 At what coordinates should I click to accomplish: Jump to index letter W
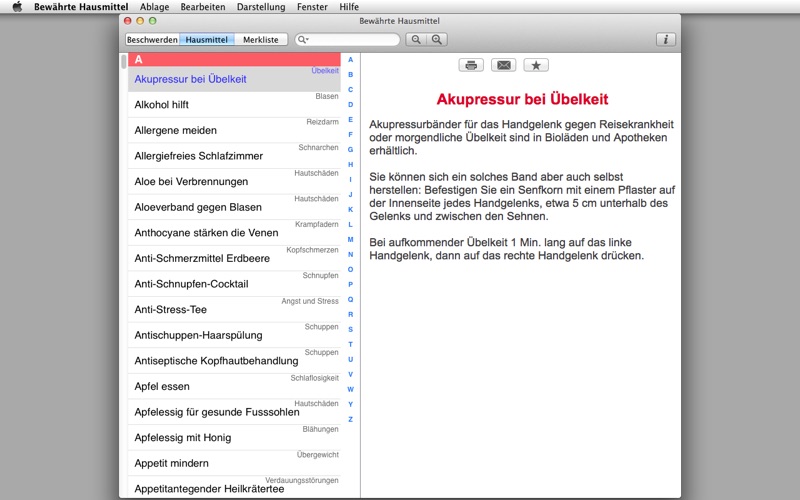pos(351,389)
